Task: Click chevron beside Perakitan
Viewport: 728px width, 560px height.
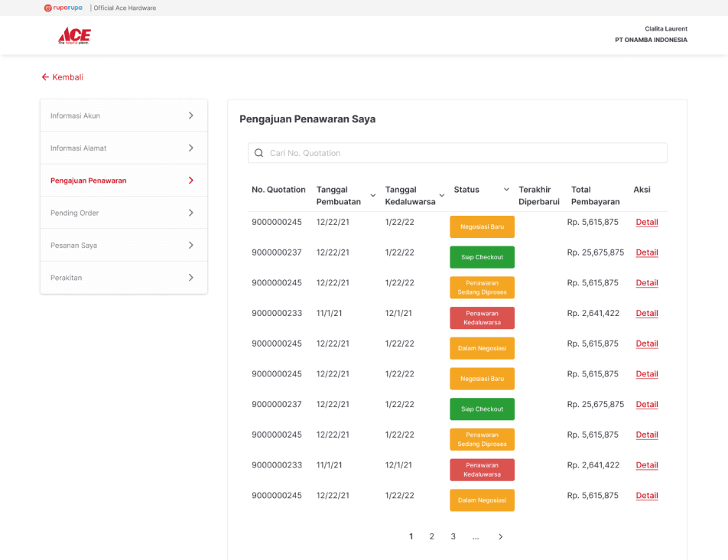Action: [x=191, y=278]
